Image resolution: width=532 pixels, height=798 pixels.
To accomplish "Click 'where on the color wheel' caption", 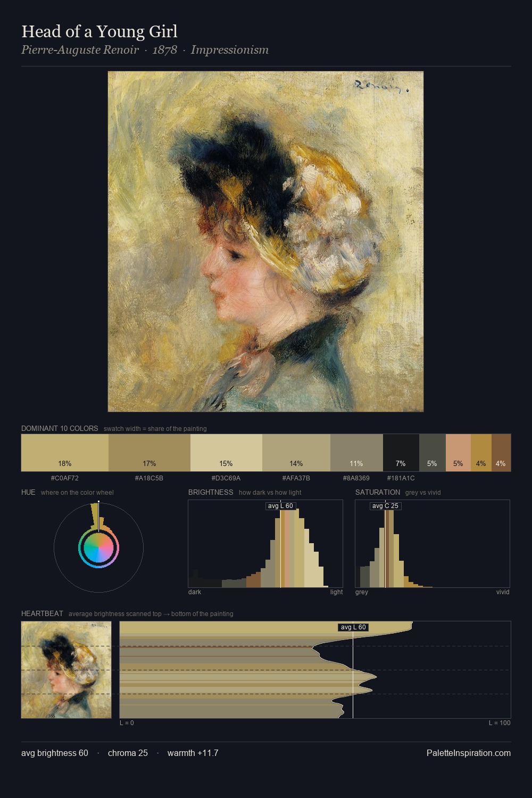I will (77, 492).
